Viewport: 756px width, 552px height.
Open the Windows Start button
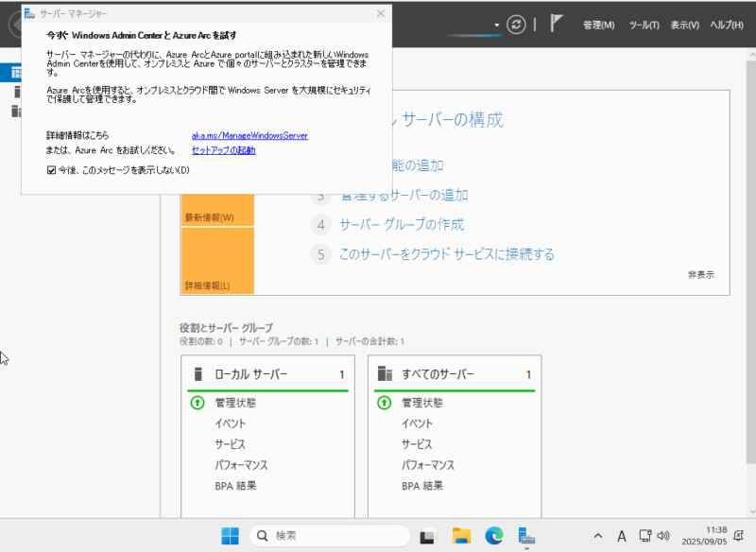(230, 536)
